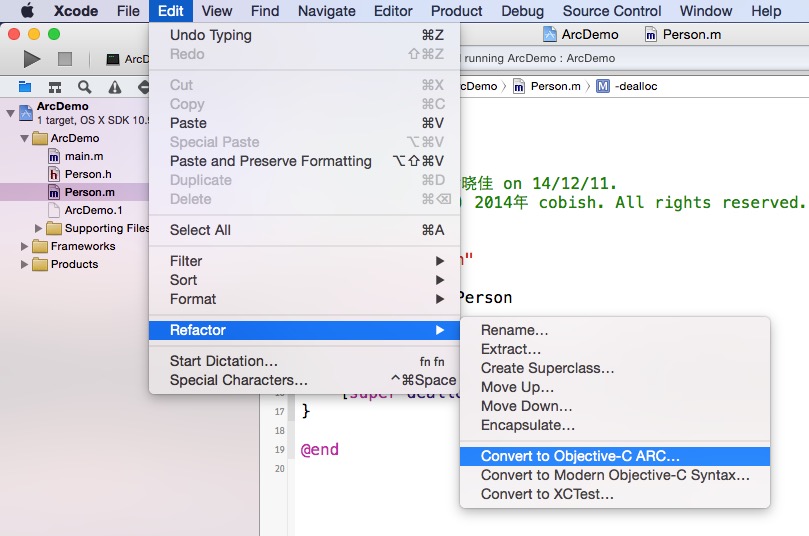Click the ArcDemo scheme terminal icon

112,59
